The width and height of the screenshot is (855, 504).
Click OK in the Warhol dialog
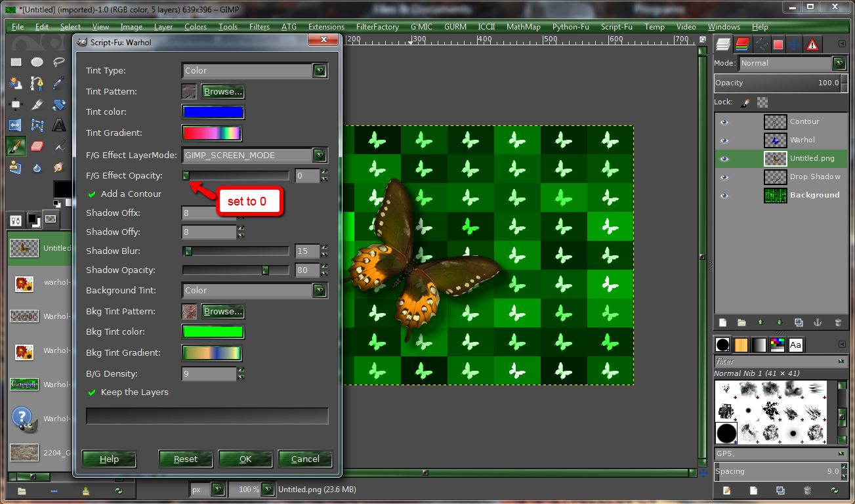[245, 459]
